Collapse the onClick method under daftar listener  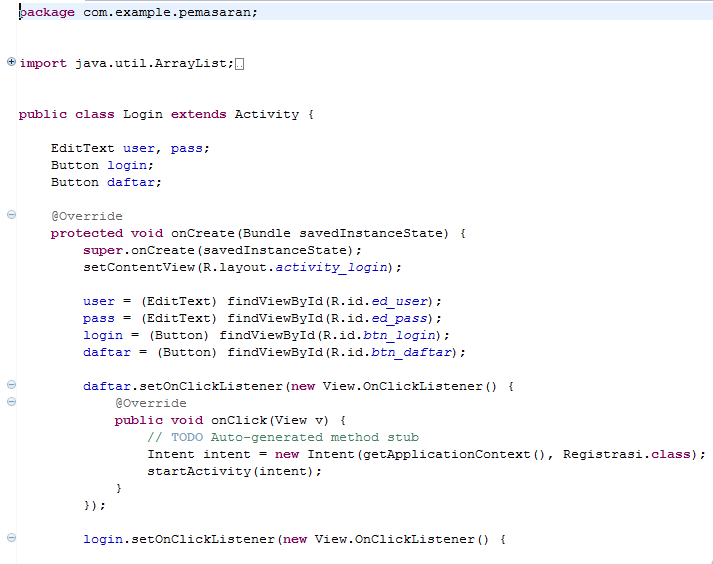[x=11, y=401]
